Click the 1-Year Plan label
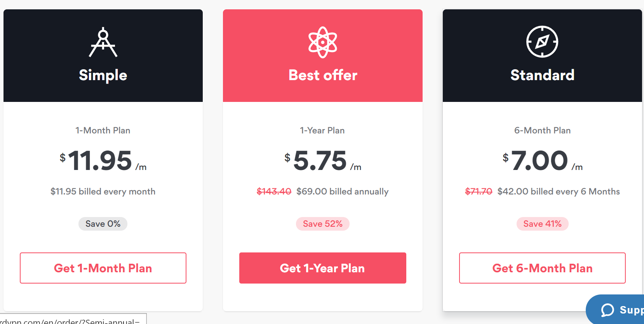 (x=322, y=130)
